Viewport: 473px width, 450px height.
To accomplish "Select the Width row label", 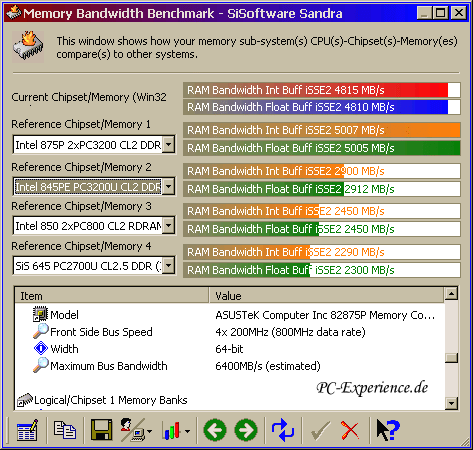I will (64, 349).
